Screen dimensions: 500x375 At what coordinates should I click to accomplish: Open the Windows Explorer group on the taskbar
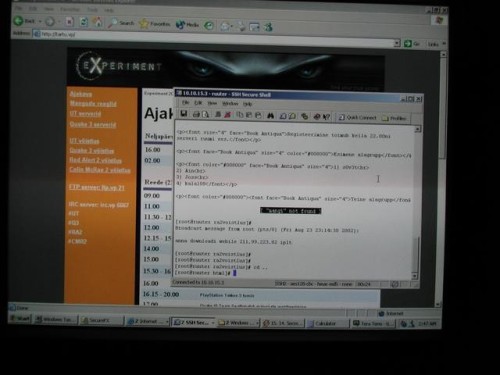click(x=238, y=323)
